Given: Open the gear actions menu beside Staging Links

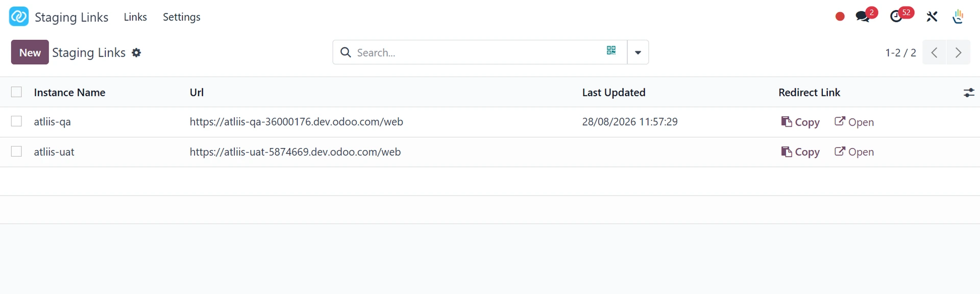Looking at the screenshot, I should 136,53.
